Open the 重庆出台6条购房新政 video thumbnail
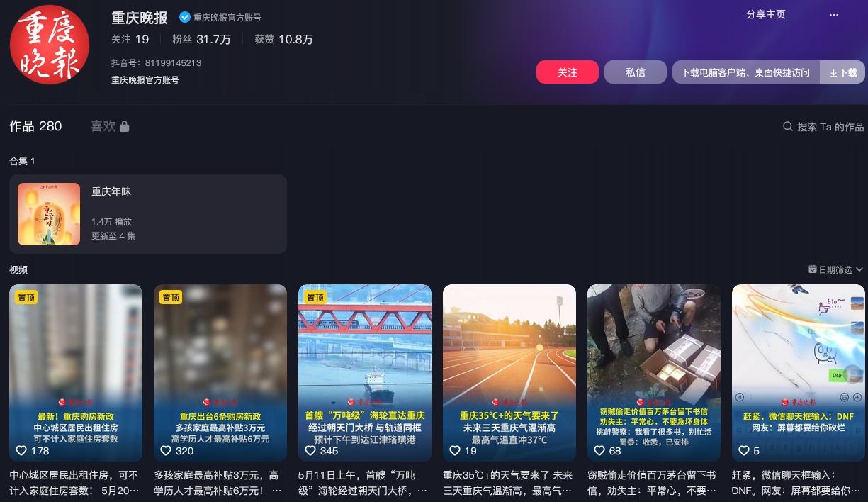The width and height of the screenshot is (868, 502). point(220,373)
